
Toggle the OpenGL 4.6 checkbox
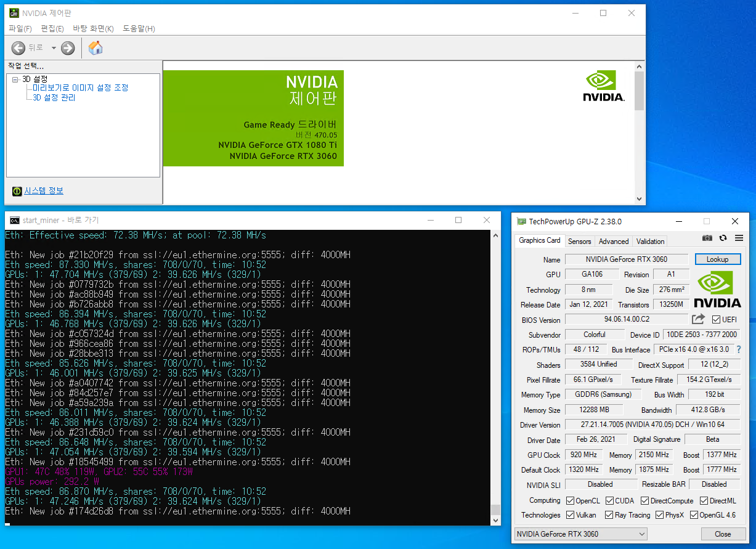[x=694, y=515]
